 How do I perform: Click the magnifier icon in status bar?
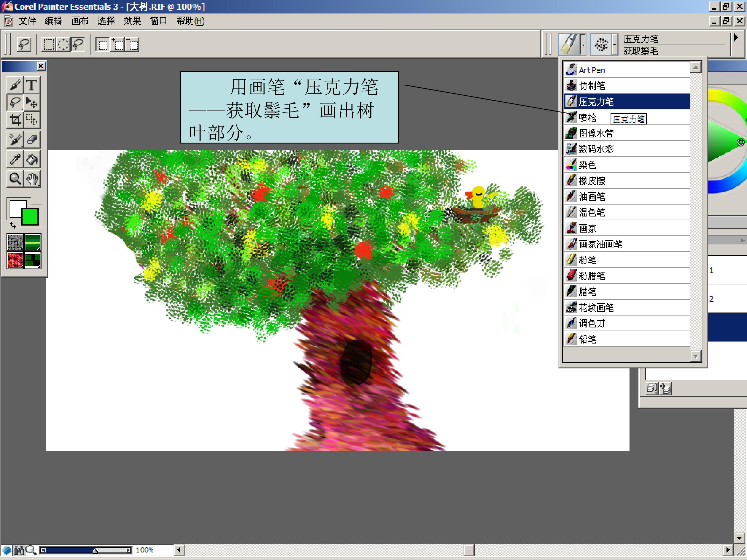click(x=31, y=550)
